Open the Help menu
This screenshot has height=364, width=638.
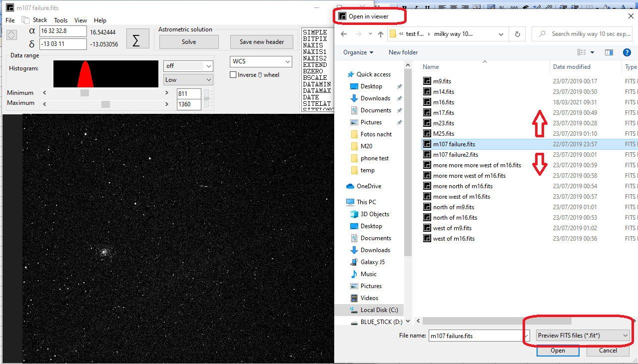coord(100,20)
